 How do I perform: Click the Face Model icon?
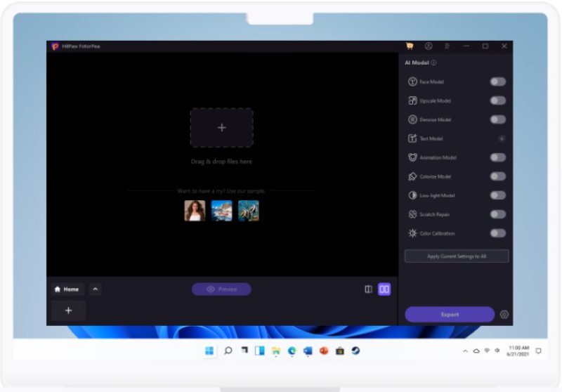412,81
